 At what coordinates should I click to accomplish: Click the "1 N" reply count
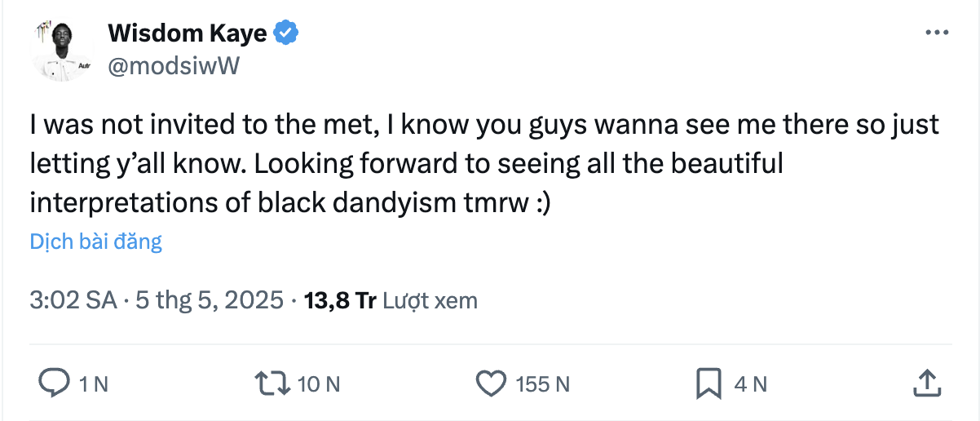94,383
